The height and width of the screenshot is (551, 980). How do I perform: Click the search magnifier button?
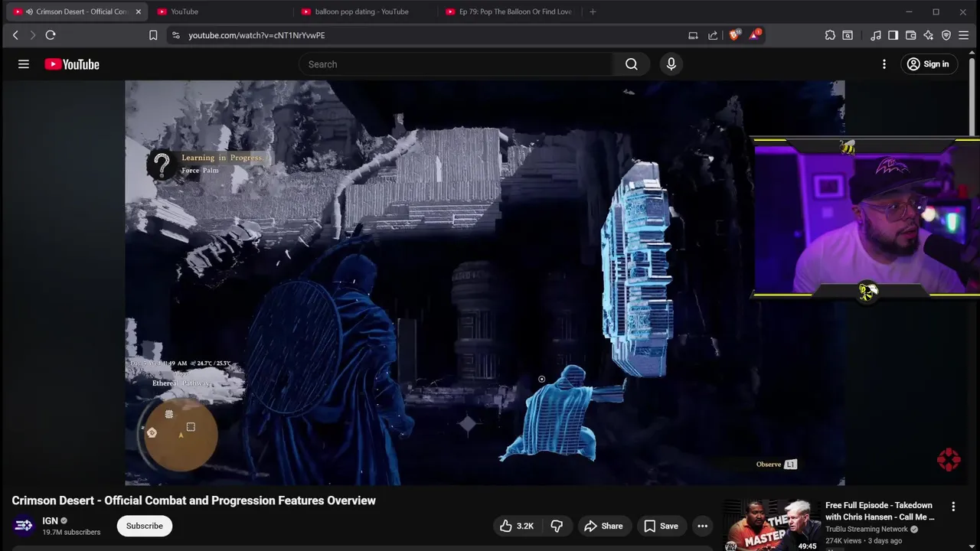point(631,64)
